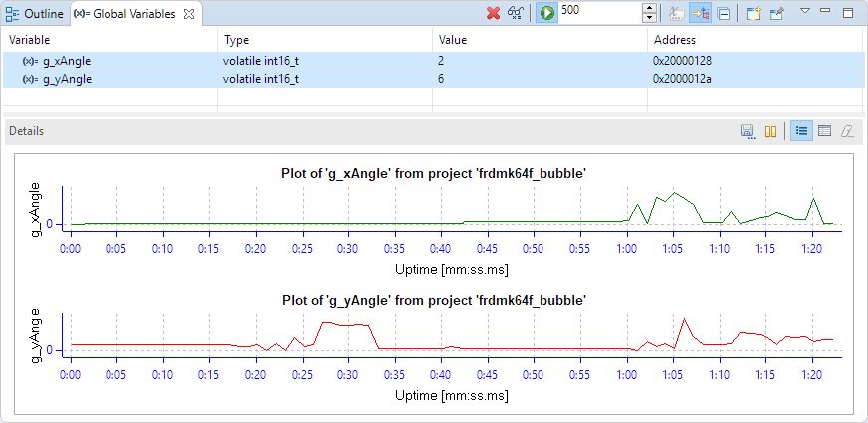868x423 pixels.
Task: Click the pin view icon
Action: point(776,13)
